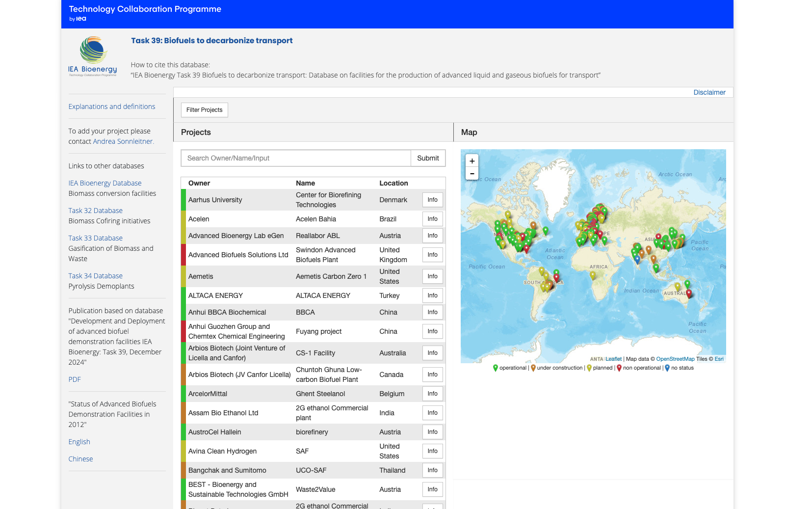Click the red marker in eastern Australia
The image size is (812, 509).
click(689, 293)
